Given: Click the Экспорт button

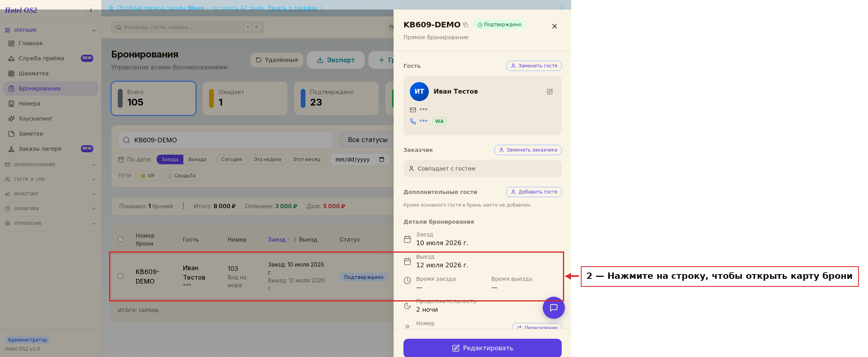Looking at the screenshot, I should 336,60.
